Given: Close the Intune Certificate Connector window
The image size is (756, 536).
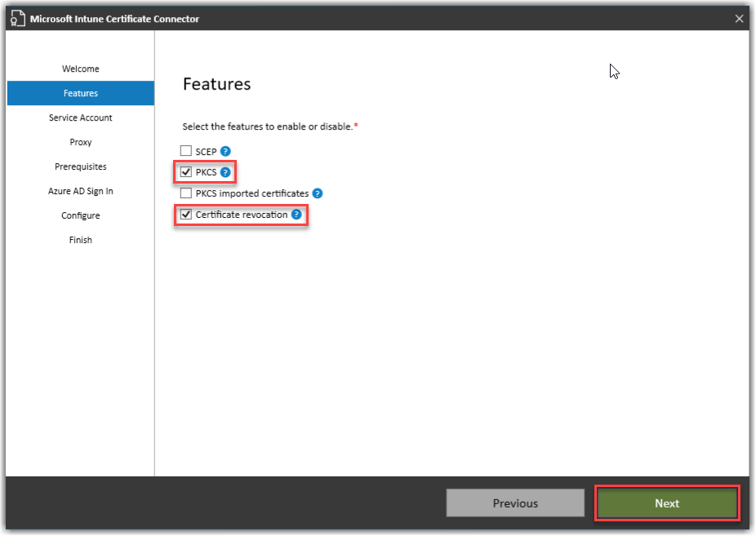Looking at the screenshot, I should pos(739,19).
